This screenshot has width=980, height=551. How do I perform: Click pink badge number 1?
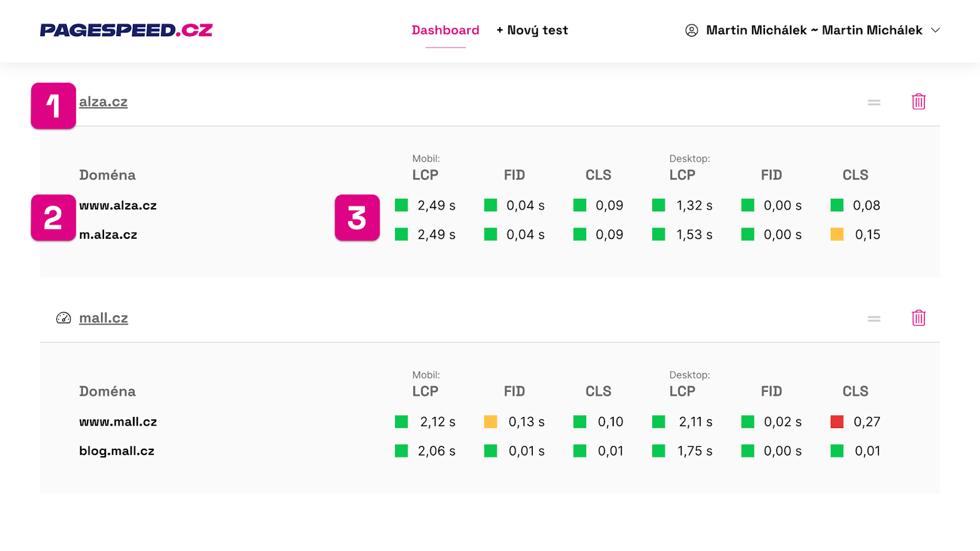pos(53,106)
